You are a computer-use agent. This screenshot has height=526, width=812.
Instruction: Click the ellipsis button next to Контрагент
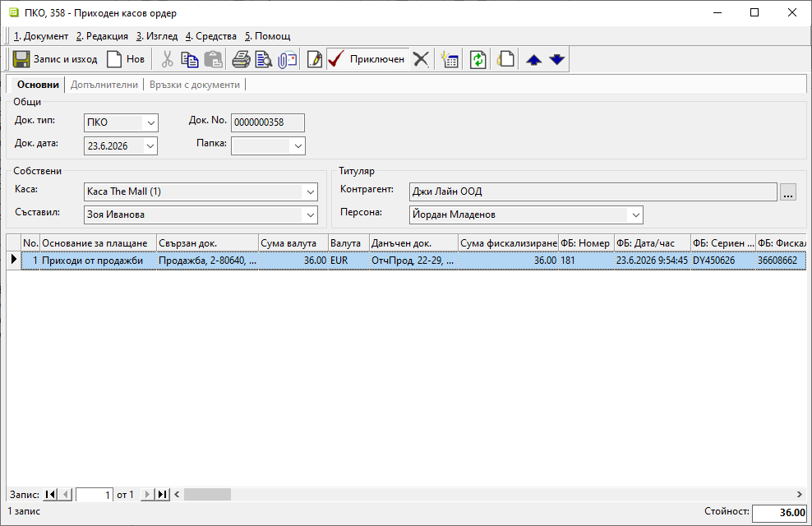click(x=788, y=192)
